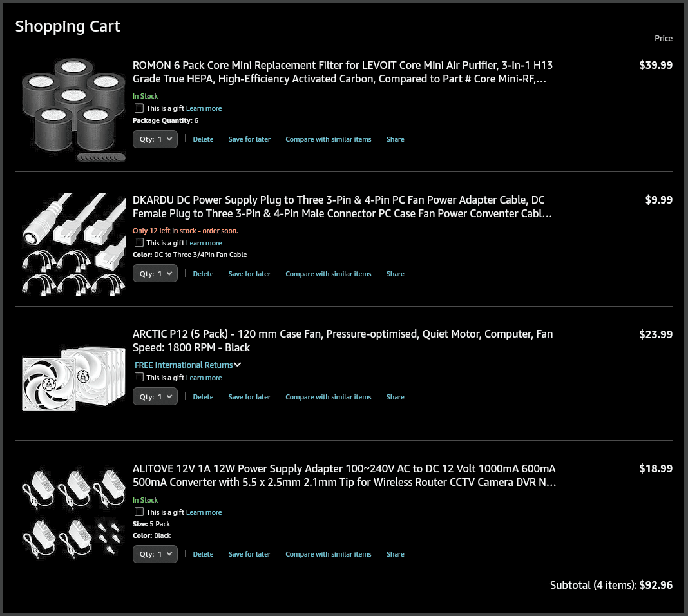Click the $18.99 price
688x616 pixels.
pos(656,468)
